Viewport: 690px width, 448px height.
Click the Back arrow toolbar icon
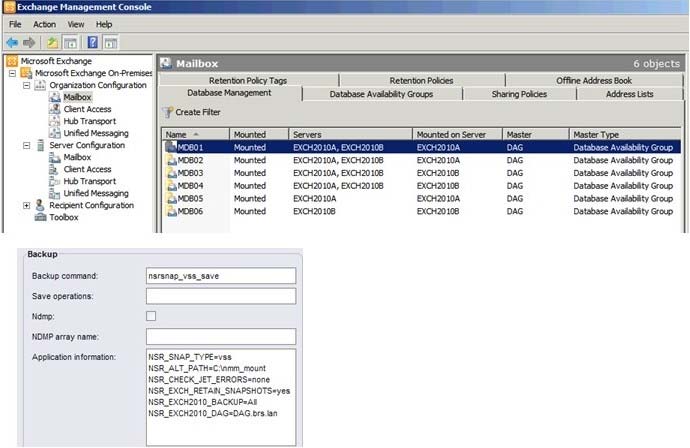click(x=12, y=43)
